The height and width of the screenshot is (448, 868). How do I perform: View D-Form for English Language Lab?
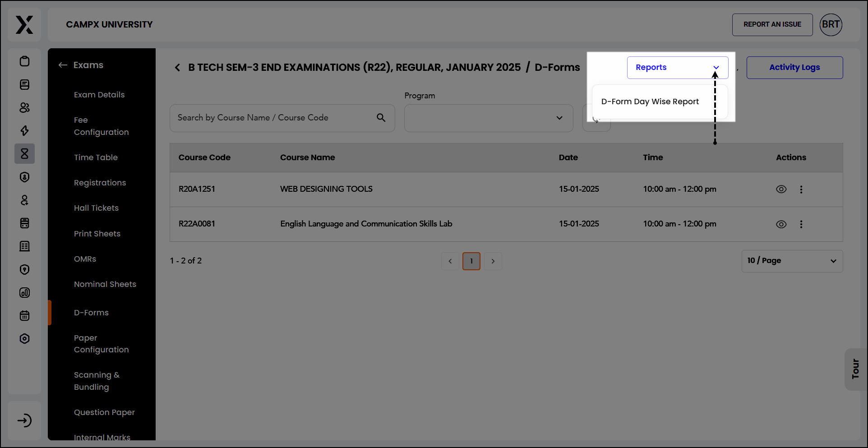coord(781,224)
